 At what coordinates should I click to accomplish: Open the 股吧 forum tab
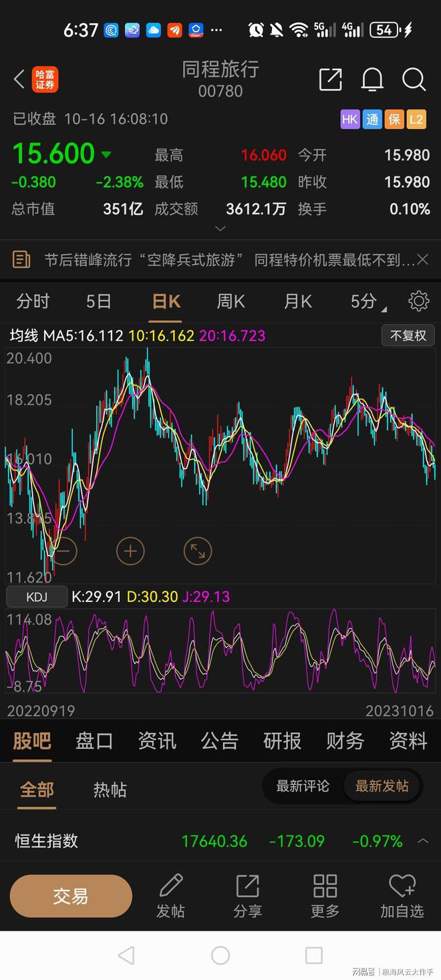click(x=32, y=741)
